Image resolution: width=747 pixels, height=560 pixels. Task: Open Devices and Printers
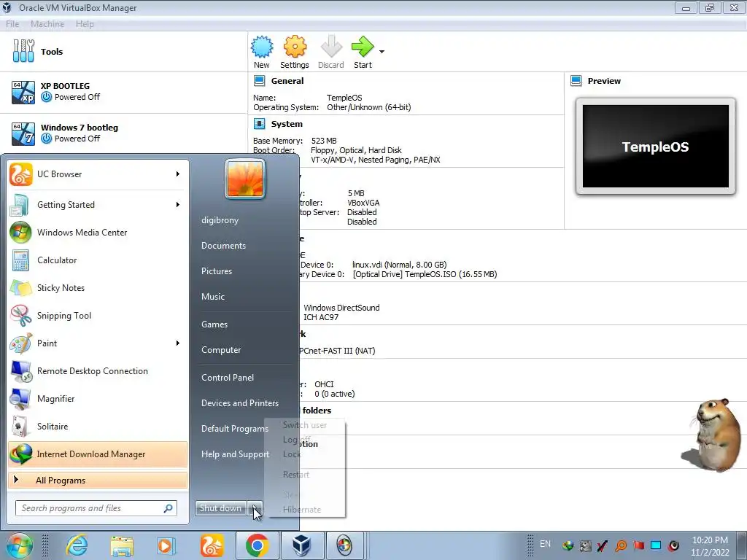(239, 403)
